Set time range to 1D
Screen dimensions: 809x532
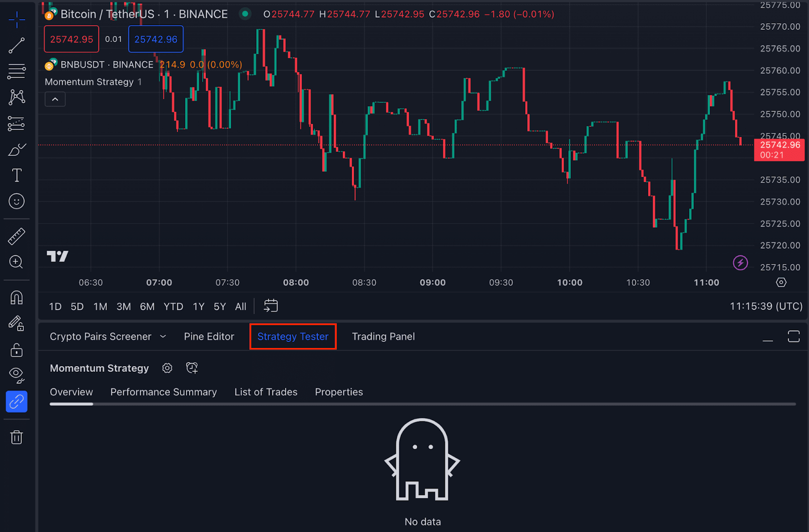55,306
